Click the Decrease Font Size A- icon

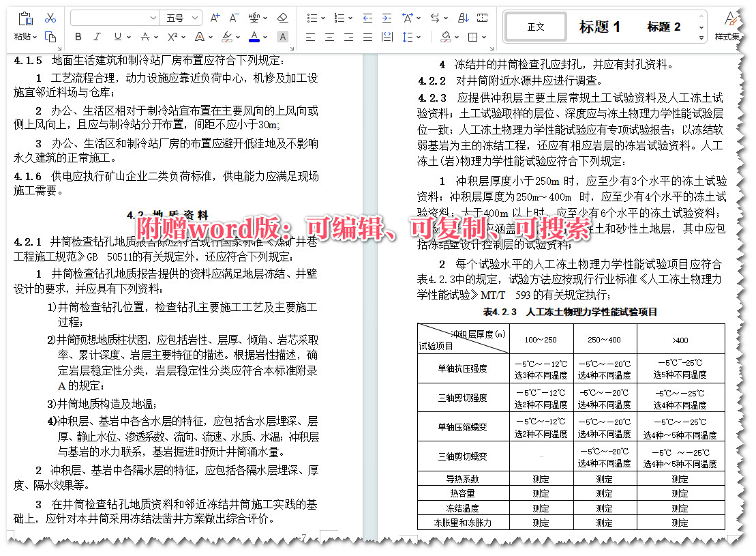pyautogui.click(x=232, y=17)
